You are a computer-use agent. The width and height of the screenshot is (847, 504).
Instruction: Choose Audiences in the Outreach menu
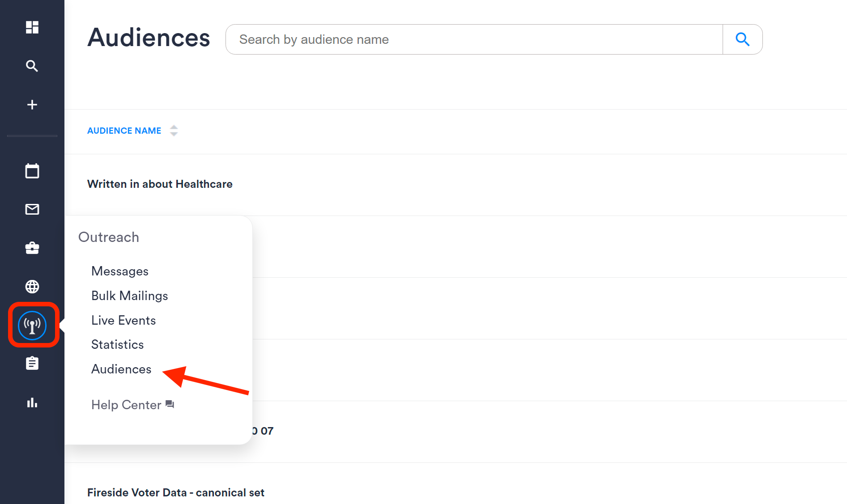tap(121, 369)
